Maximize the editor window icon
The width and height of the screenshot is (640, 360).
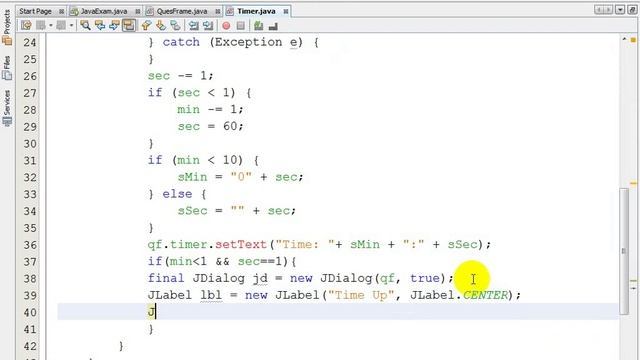tap(632, 9)
